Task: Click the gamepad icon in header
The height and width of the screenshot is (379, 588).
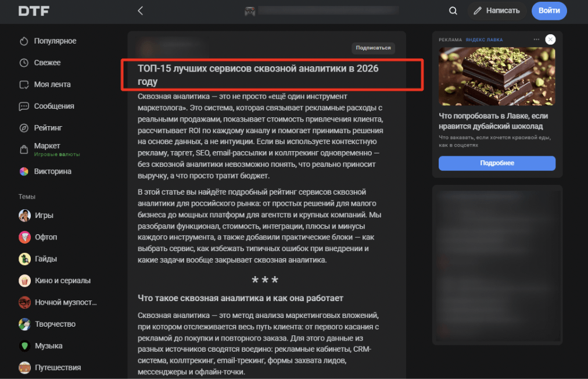Action: coord(250,11)
